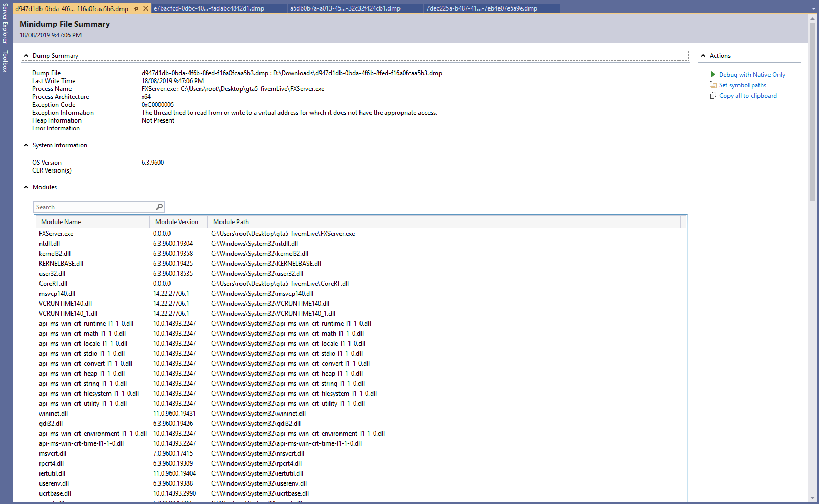
Task: Sort modules by the Module Name column
Action: [x=61, y=221]
